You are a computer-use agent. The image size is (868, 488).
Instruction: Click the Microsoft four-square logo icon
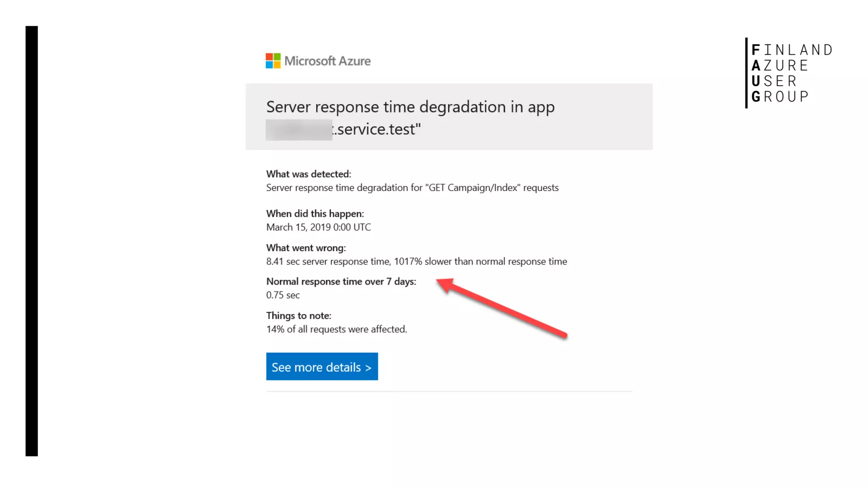273,61
